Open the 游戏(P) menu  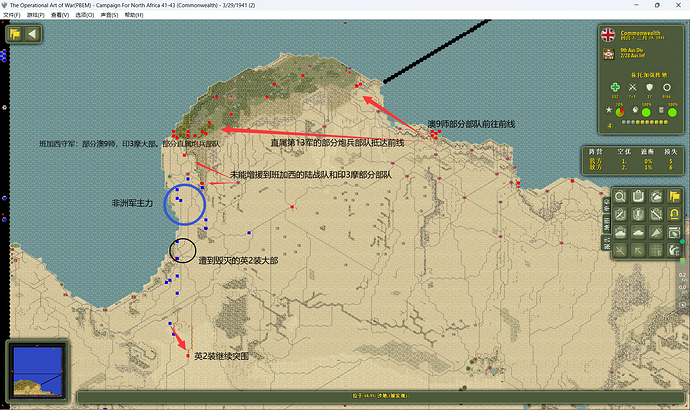click(x=36, y=15)
